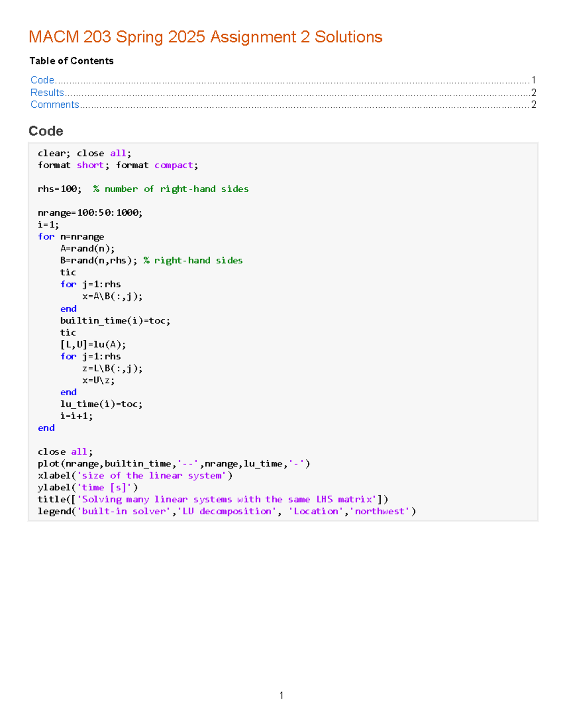Click the ylabel 'time [s]' line
563x728 pixels.
point(88,488)
